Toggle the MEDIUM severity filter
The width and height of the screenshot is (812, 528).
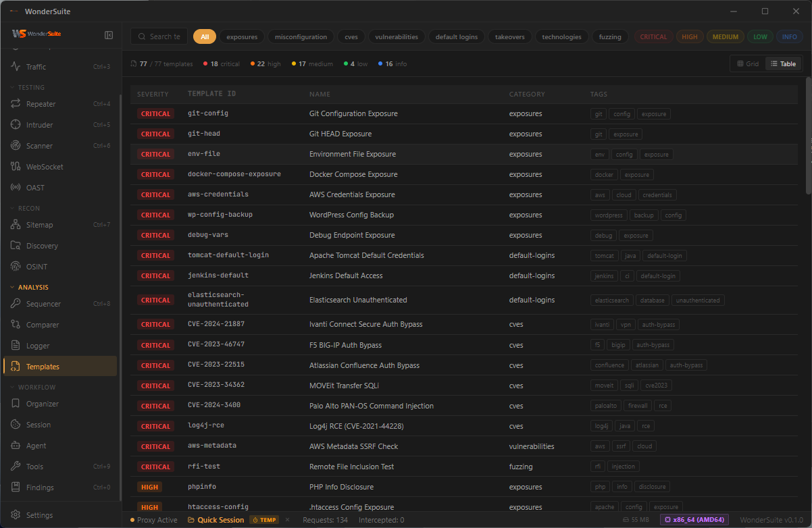pos(726,37)
